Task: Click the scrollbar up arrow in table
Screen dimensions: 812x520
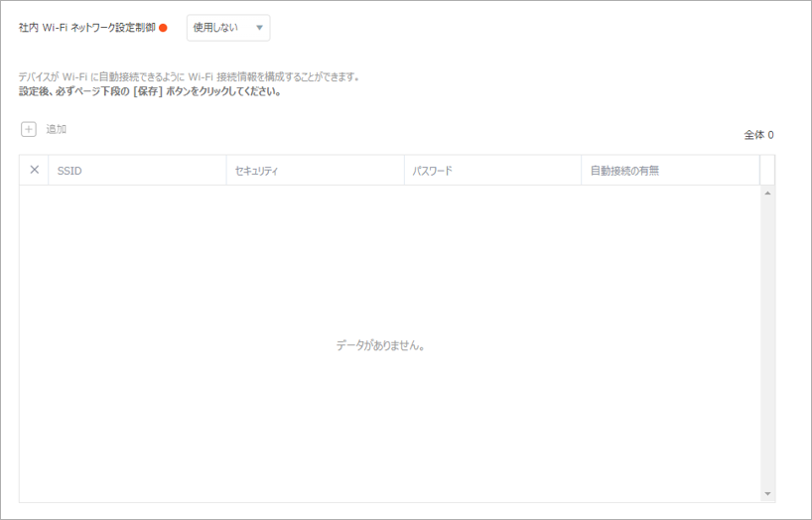Action: click(767, 194)
